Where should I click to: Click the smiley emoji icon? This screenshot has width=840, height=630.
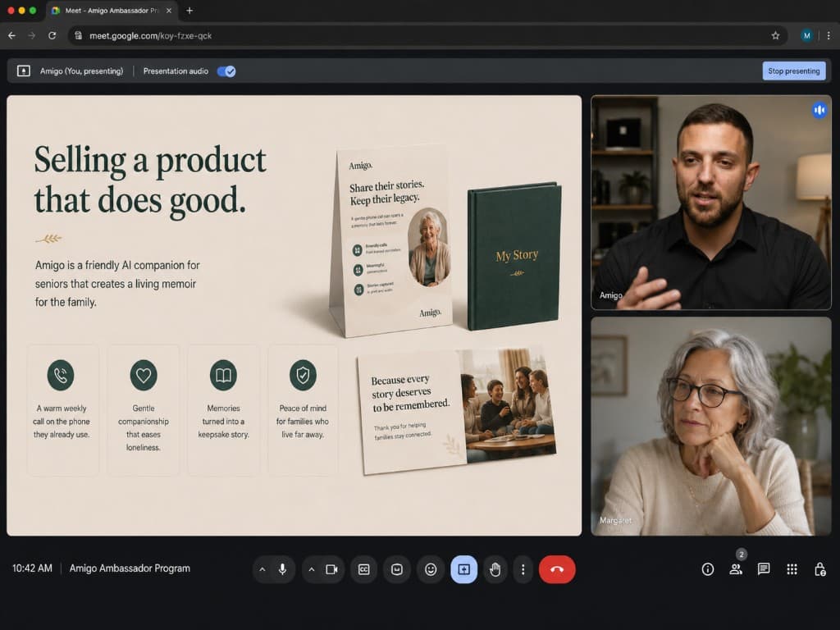click(x=431, y=569)
